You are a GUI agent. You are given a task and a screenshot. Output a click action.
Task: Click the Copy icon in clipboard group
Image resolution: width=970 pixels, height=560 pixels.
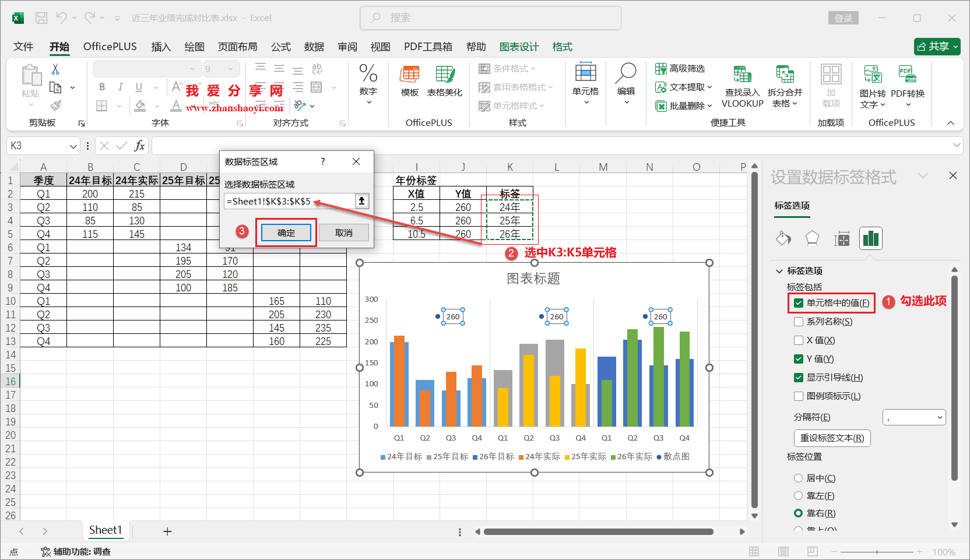click(55, 87)
